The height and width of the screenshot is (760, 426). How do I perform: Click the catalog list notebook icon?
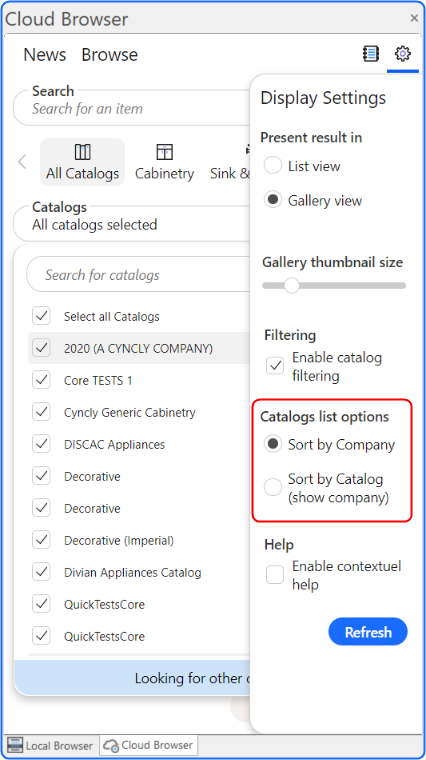(371, 54)
